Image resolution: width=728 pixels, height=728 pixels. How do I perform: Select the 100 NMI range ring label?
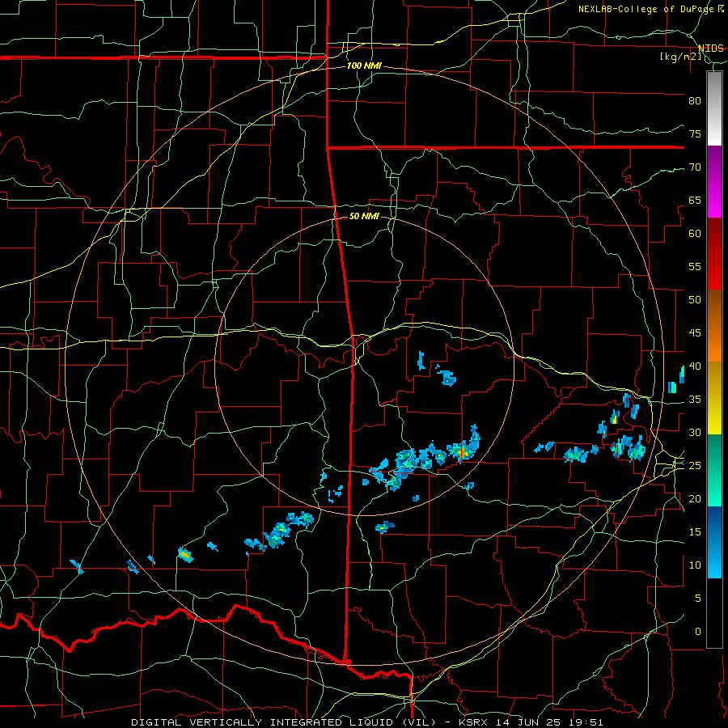pyautogui.click(x=364, y=66)
